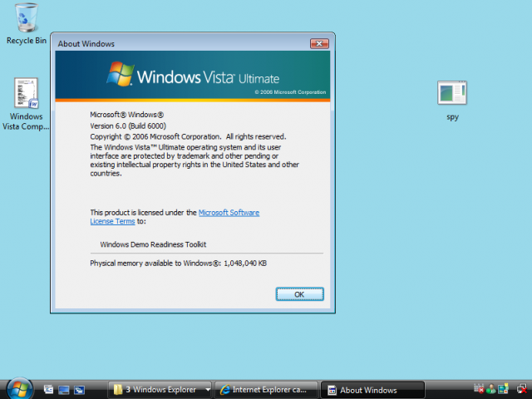Close the About Windows dialog
The width and height of the screenshot is (532, 399).
(319, 44)
